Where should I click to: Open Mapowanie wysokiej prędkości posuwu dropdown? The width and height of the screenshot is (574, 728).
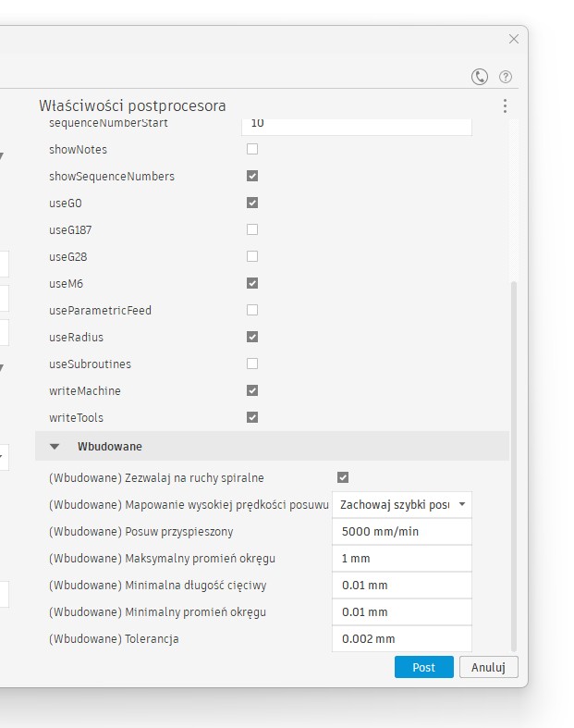pyautogui.click(x=402, y=505)
